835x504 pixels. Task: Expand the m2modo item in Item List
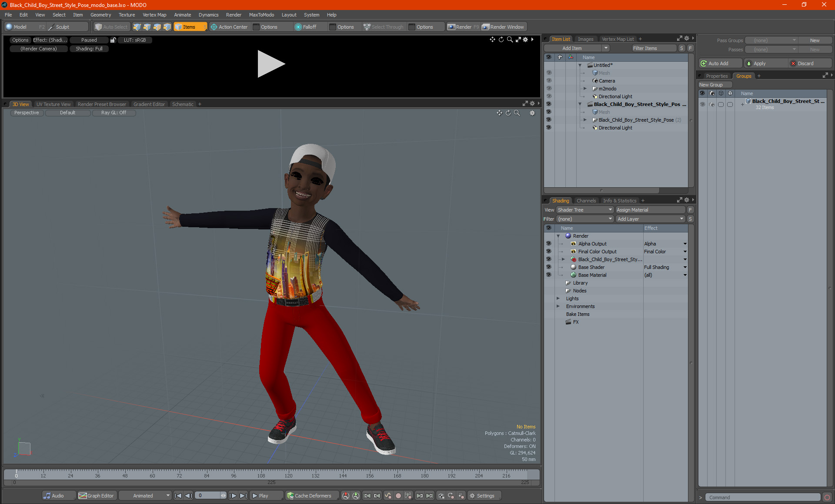585,89
